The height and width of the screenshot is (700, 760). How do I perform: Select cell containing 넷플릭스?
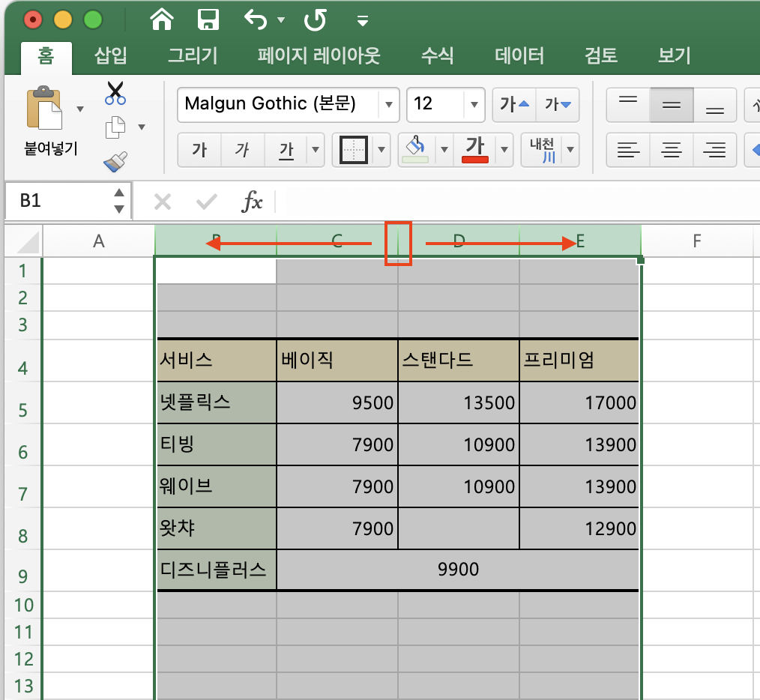pyautogui.click(x=217, y=403)
